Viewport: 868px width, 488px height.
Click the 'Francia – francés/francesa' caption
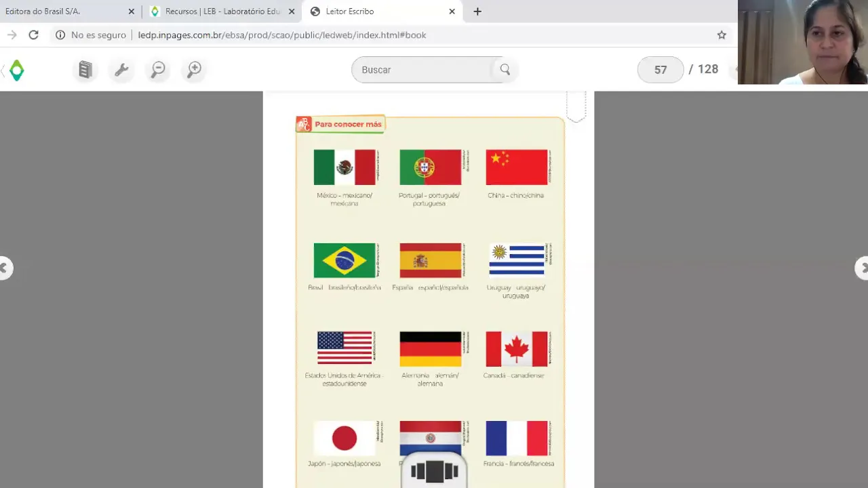coord(519,464)
